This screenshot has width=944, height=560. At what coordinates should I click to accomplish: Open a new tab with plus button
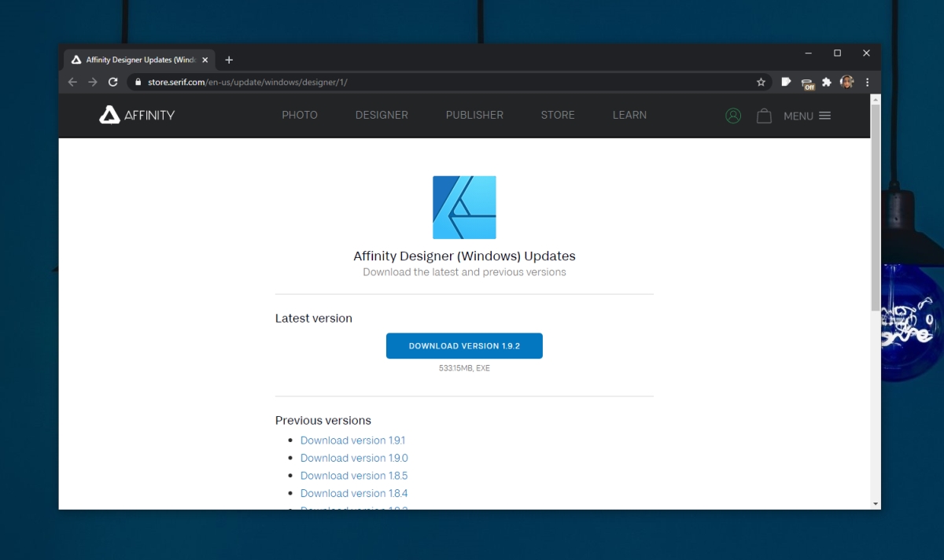click(229, 60)
